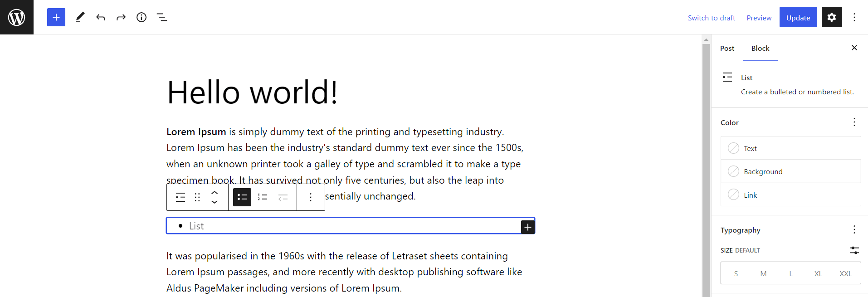Switch to the Post tab

(727, 49)
